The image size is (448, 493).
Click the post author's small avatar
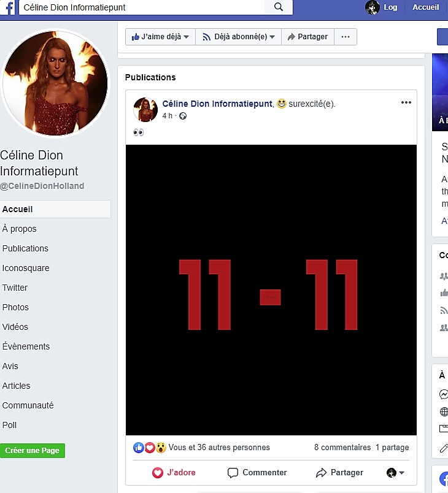145,110
